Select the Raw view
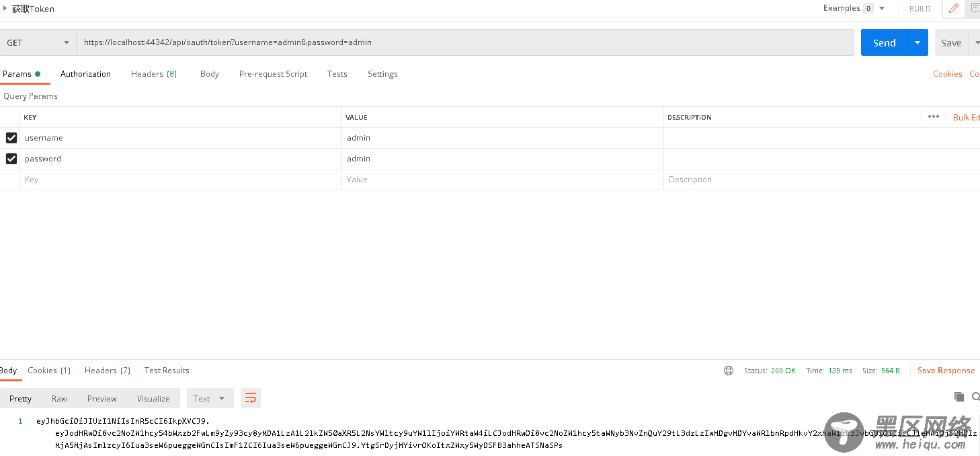Image resolution: width=980 pixels, height=456 pixels. point(59,398)
